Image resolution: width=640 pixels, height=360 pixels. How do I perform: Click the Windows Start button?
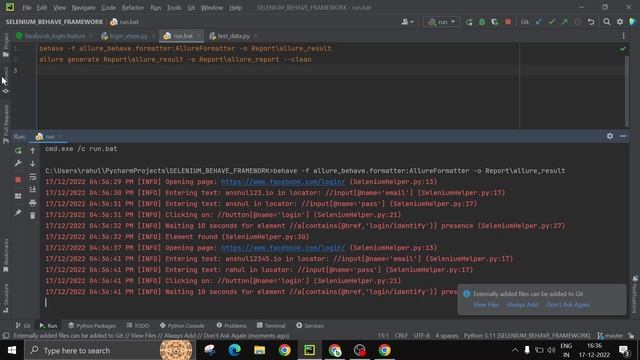pyautogui.click(x=12, y=350)
